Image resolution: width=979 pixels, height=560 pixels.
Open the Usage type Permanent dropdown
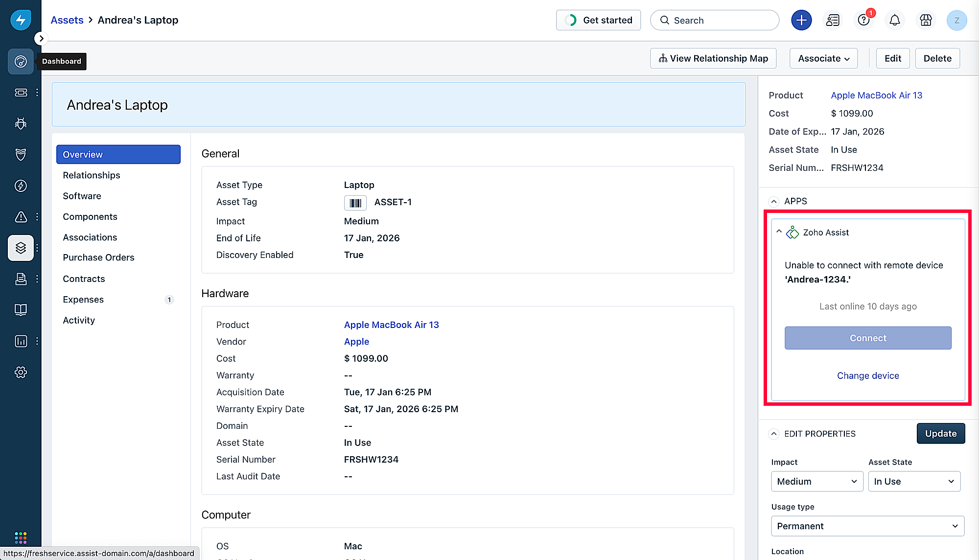[x=867, y=526]
